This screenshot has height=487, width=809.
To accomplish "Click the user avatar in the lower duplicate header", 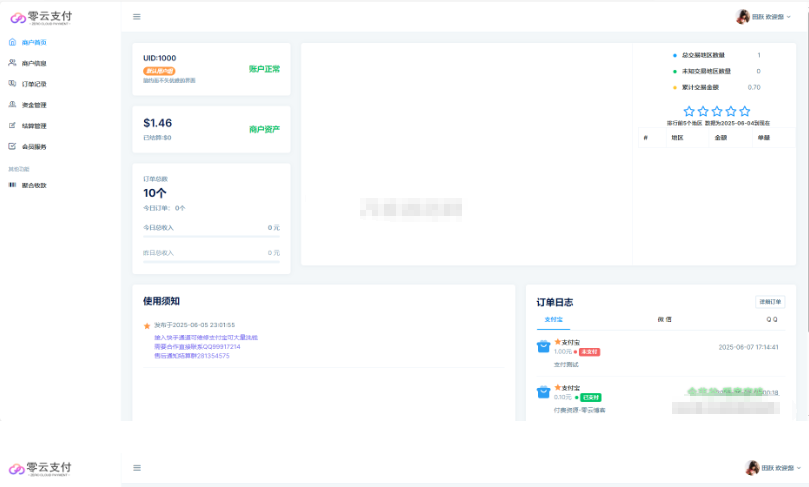I will 752,468.
